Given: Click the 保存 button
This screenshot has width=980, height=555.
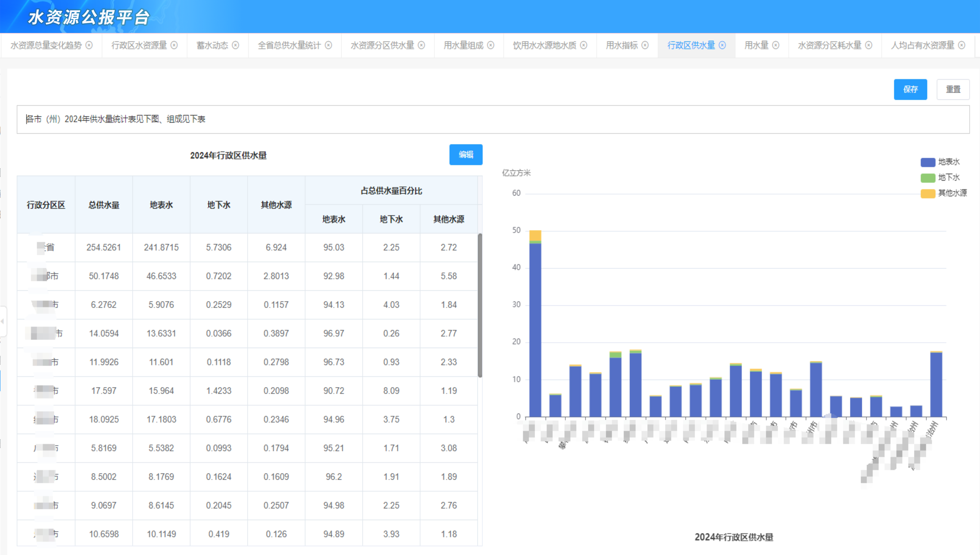Looking at the screenshot, I should click(x=910, y=89).
